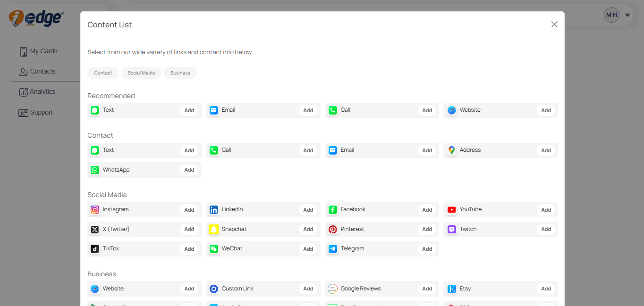Click the Snapchat ghost icon
The image size is (644, 306).
(213, 229)
